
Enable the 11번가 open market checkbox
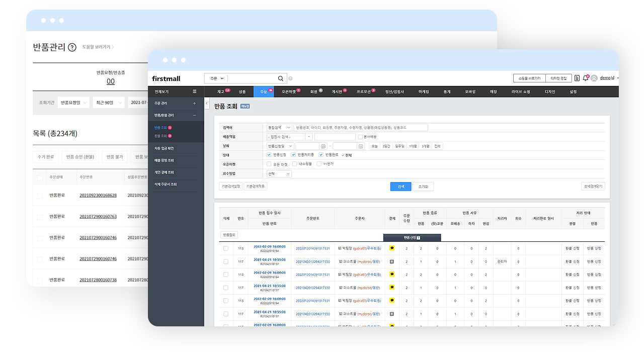[319, 164]
